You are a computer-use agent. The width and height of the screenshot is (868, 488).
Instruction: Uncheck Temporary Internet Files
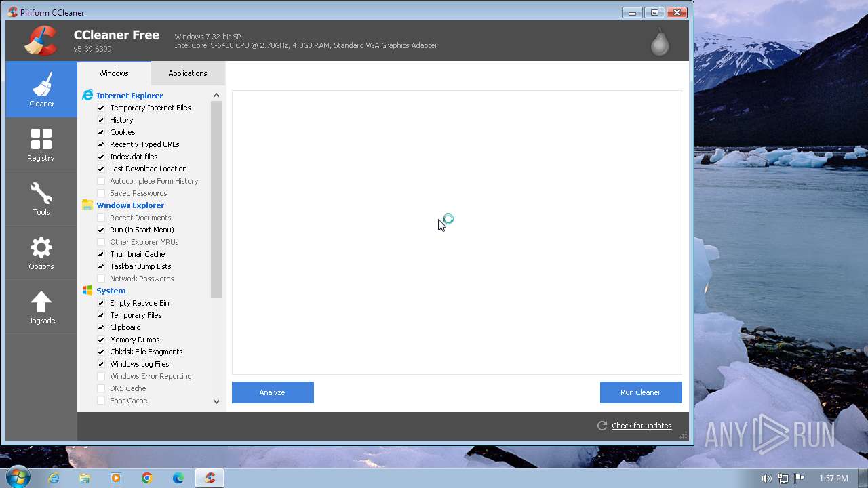[101, 108]
